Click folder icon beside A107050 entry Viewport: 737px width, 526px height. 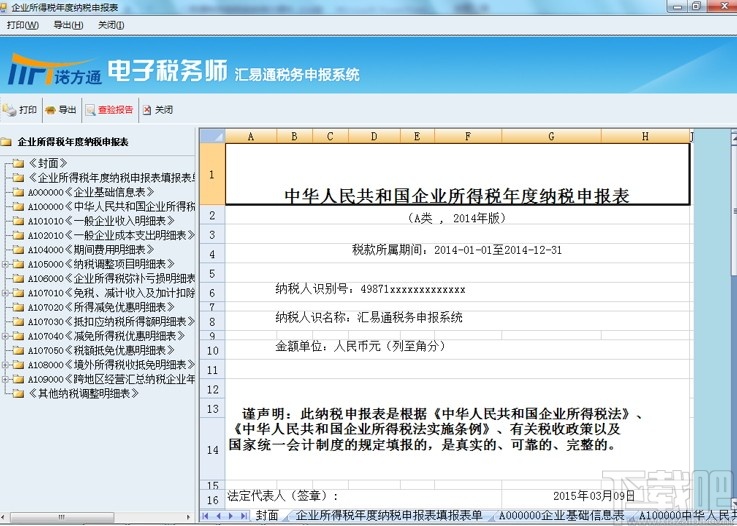coord(18,351)
